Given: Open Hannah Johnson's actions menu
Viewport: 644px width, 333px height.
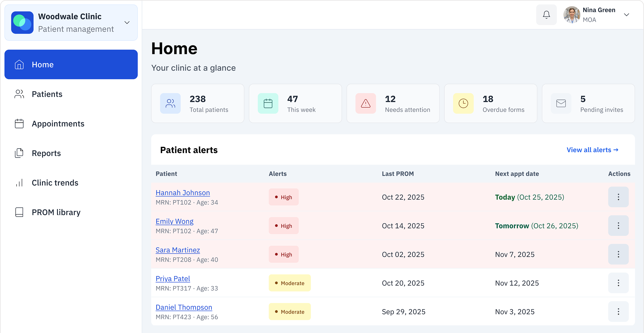Looking at the screenshot, I should (x=618, y=197).
